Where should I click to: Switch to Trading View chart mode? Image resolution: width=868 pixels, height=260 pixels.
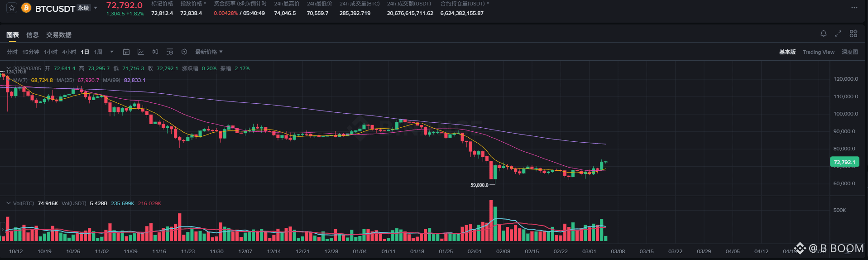[818, 52]
